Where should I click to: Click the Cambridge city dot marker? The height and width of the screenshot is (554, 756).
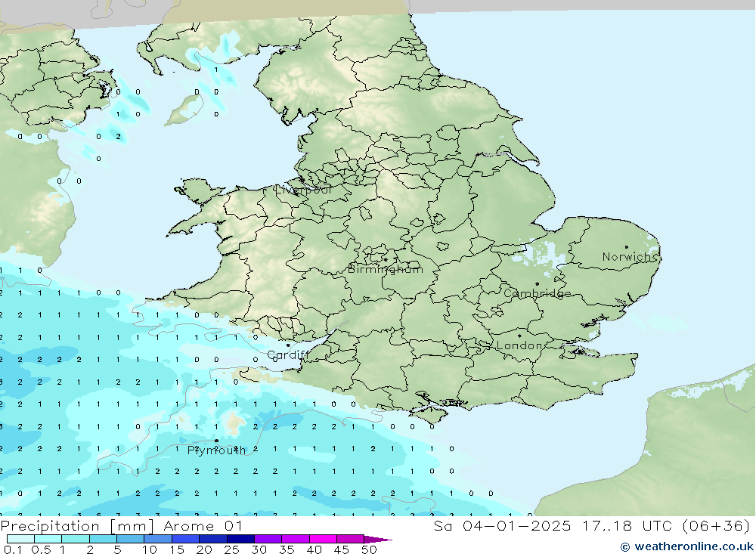[537, 283]
